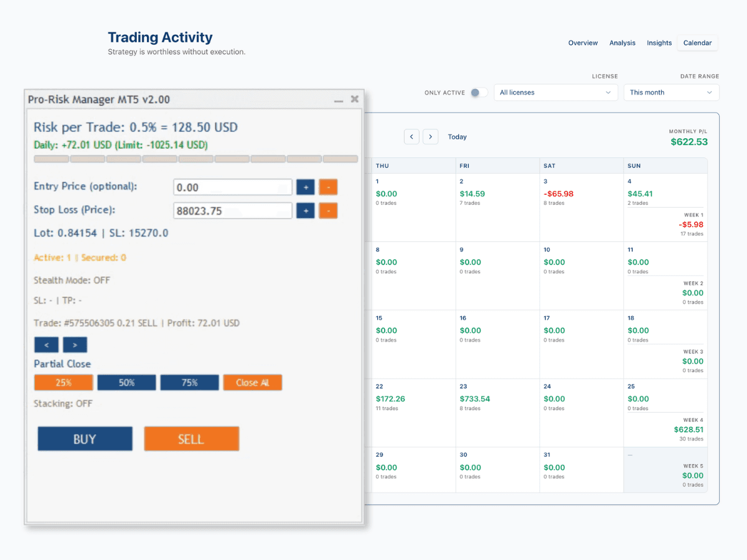Click the daily risk progress bar

[195, 159]
